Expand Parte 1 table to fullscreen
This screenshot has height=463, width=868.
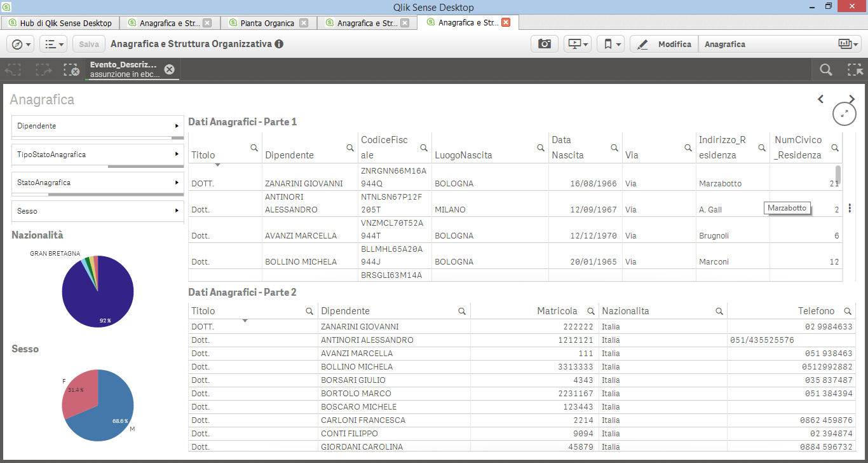coord(844,113)
